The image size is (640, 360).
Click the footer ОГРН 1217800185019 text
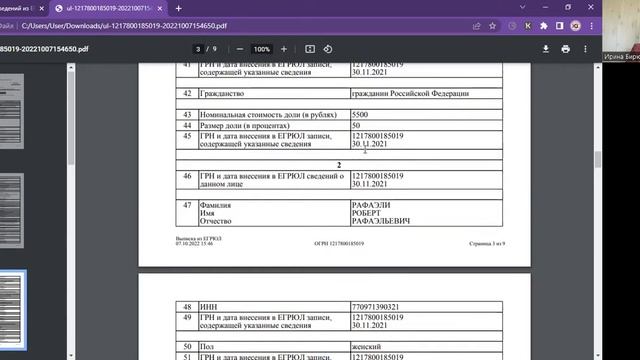tap(339, 243)
